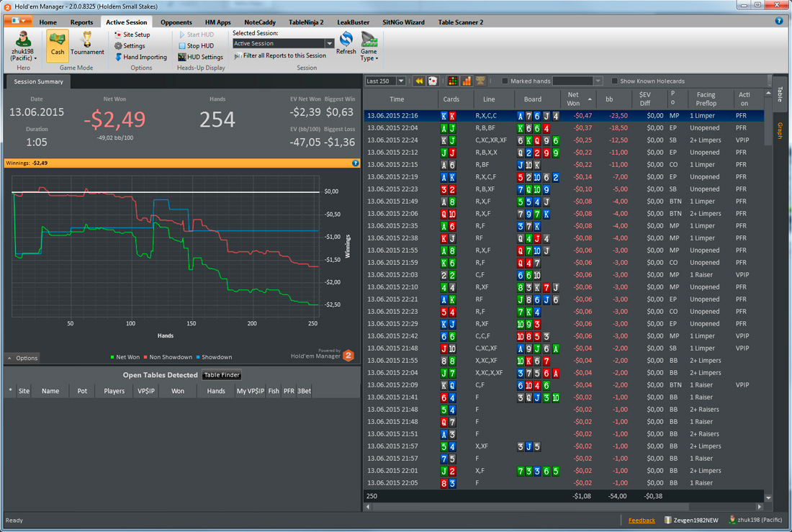Open Hand Importing options
792x532 pixels.
141,57
